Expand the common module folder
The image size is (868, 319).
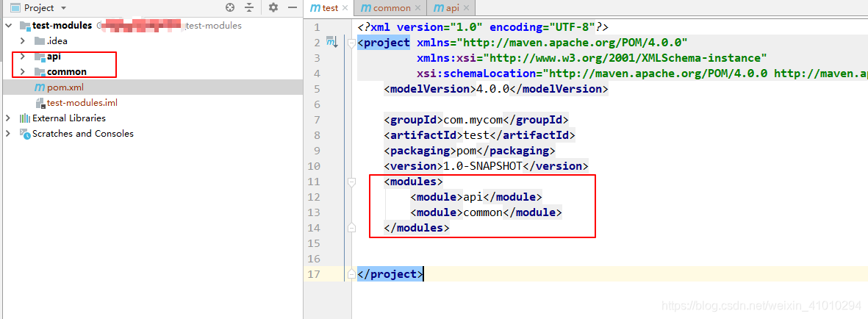tap(23, 72)
